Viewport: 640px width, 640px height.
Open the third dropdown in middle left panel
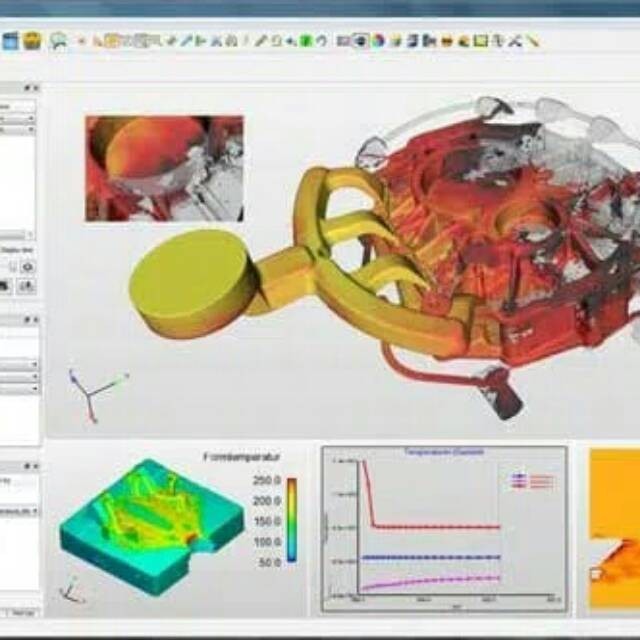point(19,388)
